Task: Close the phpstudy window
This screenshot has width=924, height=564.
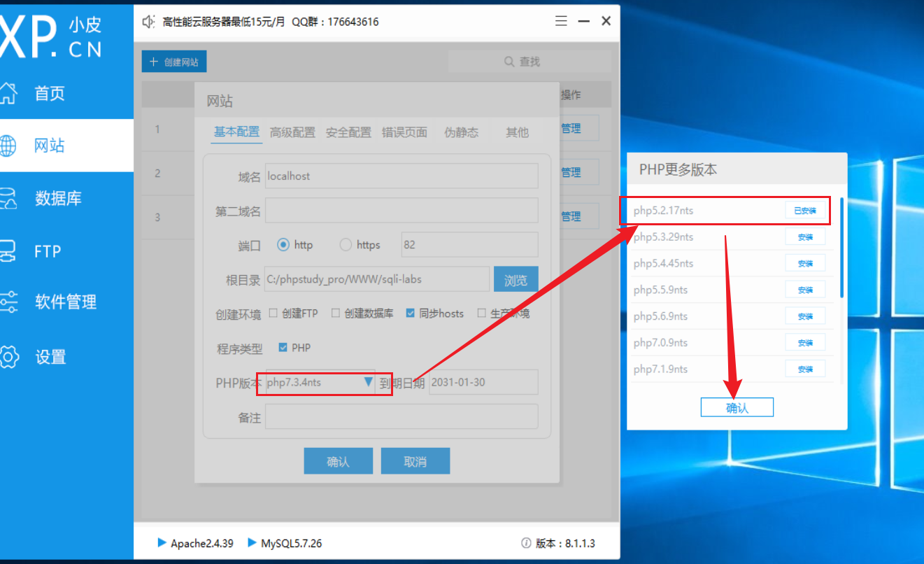Action: pos(606,22)
